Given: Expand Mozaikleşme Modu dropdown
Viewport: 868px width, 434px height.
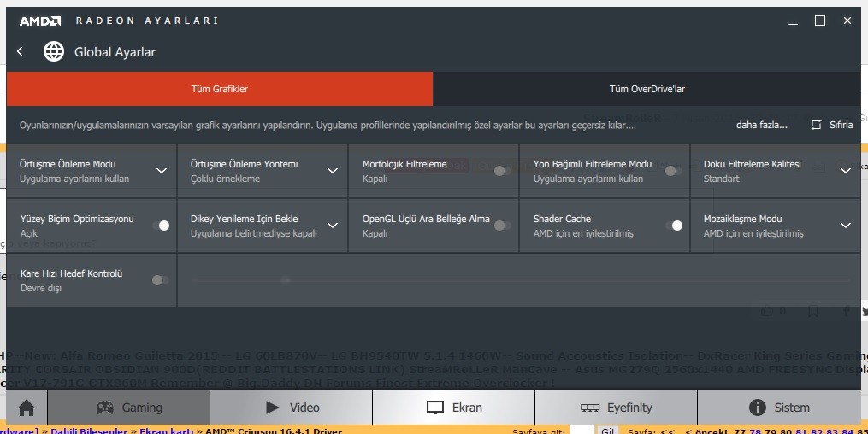Looking at the screenshot, I should point(845,226).
